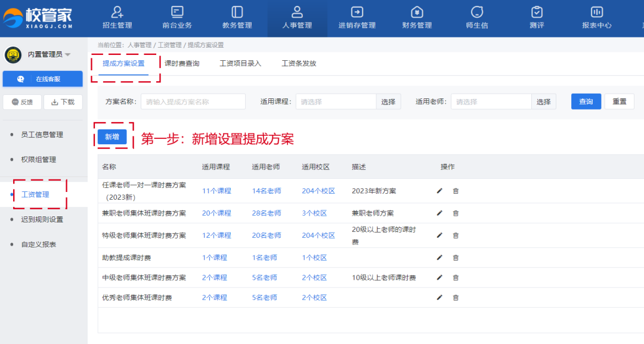The image size is (644, 344).
Task: Click 新增 to add commission plan
Action: coord(112,137)
